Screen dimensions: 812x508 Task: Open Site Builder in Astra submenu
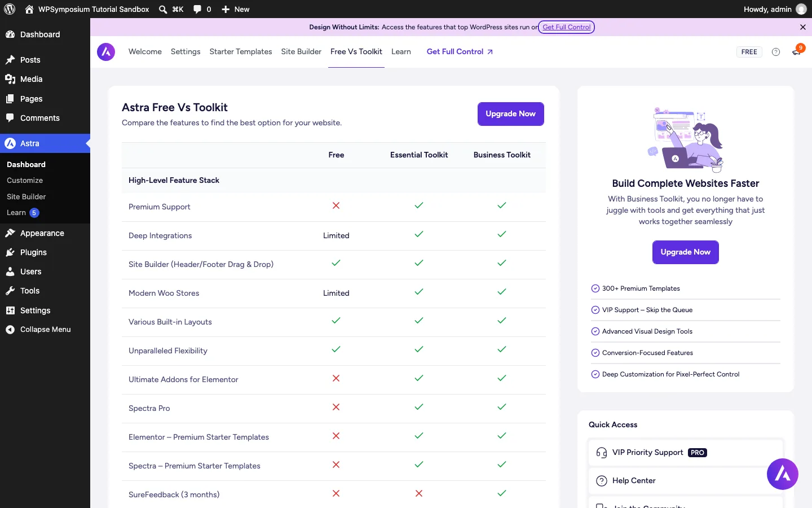(27, 196)
